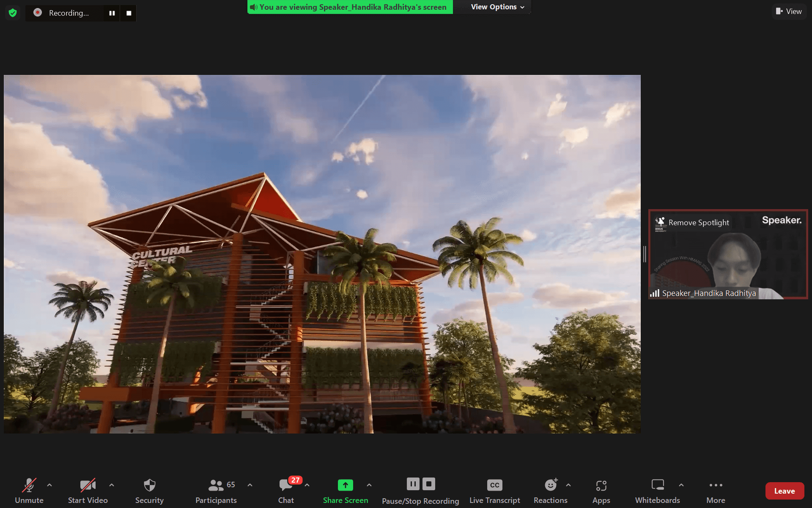Turn on the camera with Start Video
The height and width of the screenshot is (508, 812).
pos(88,491)
